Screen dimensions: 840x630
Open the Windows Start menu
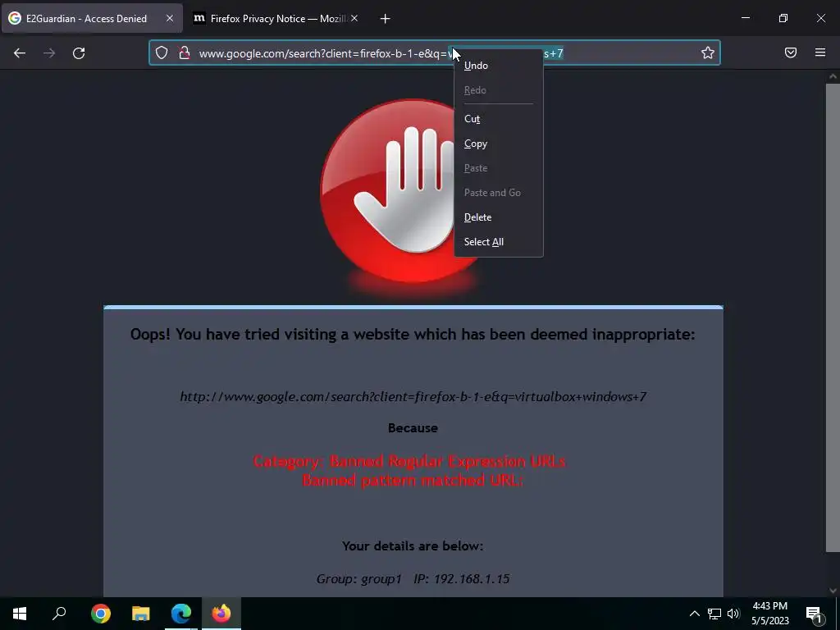[20, 614]
